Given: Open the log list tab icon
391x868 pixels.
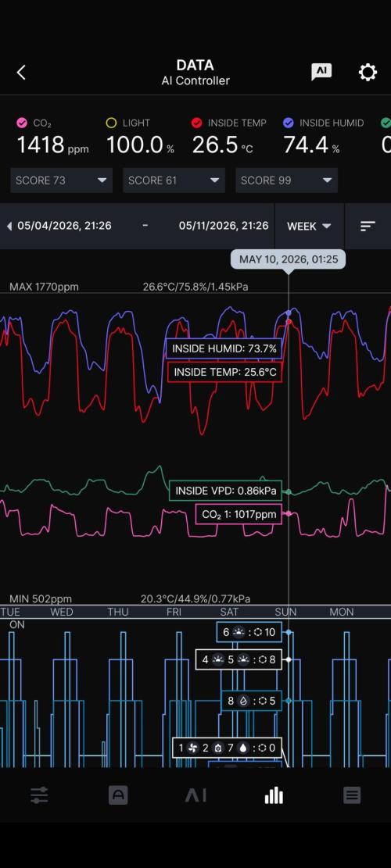Looking at the screenshot, I should pyautogui.click(x=352, y=796).
